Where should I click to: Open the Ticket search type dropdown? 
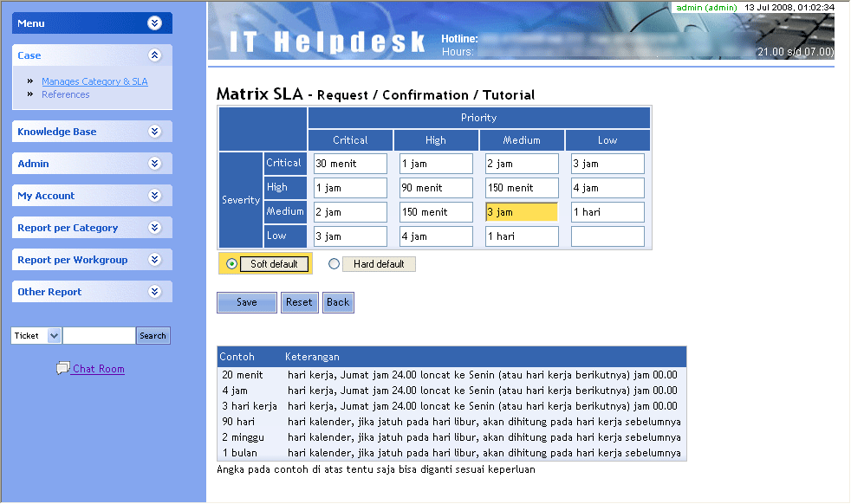coord(54,336)
